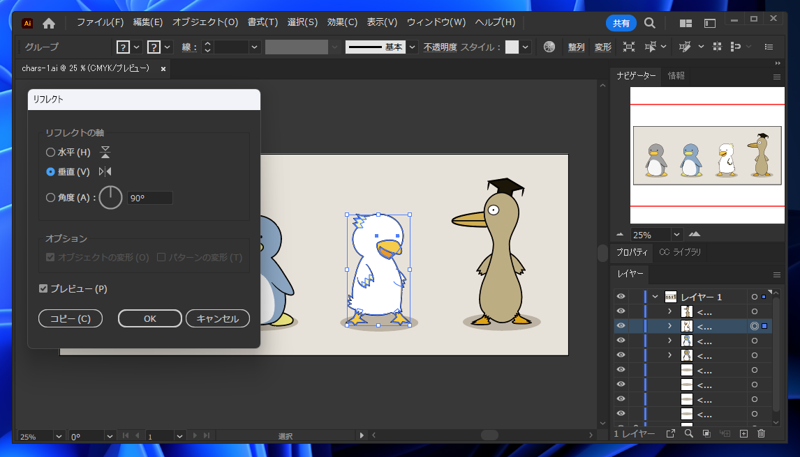The image size is (800, 457).
Task: Click the isolate selected object icon
Action: (x=629, y=47)
